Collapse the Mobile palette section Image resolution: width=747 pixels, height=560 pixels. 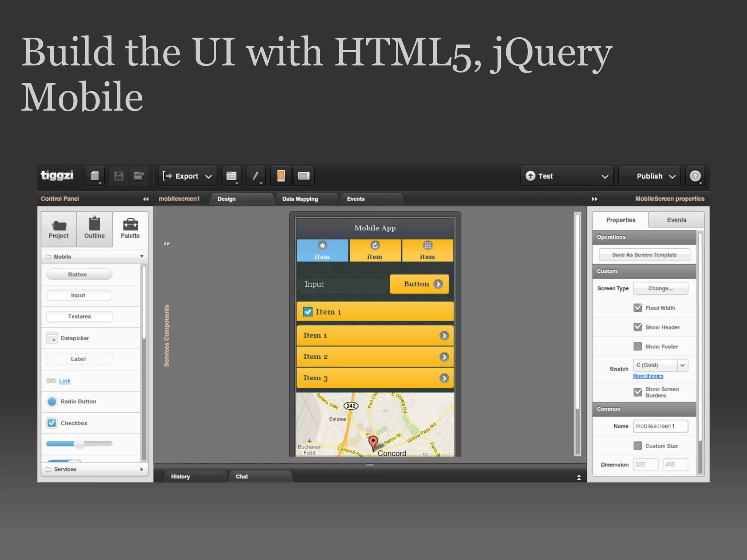(x=95, y=257)
